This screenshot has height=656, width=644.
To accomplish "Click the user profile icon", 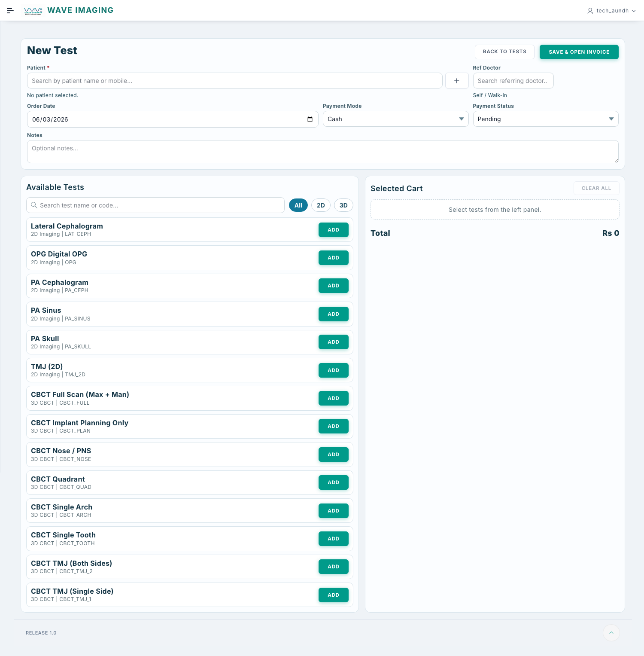I will (590, 11).
